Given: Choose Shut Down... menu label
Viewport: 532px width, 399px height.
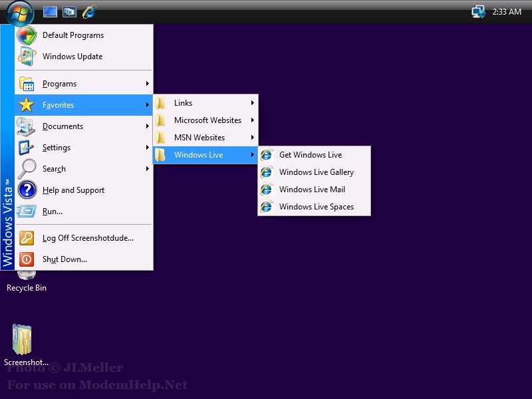Looking at the screenshot, I should (x=65, y=259).
